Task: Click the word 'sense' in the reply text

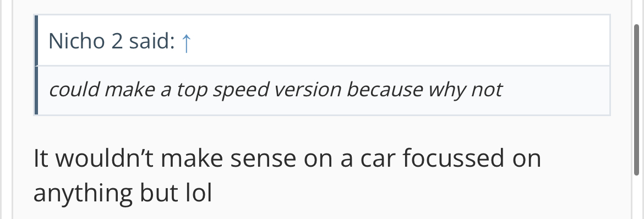Action: [x=263, y=159]
